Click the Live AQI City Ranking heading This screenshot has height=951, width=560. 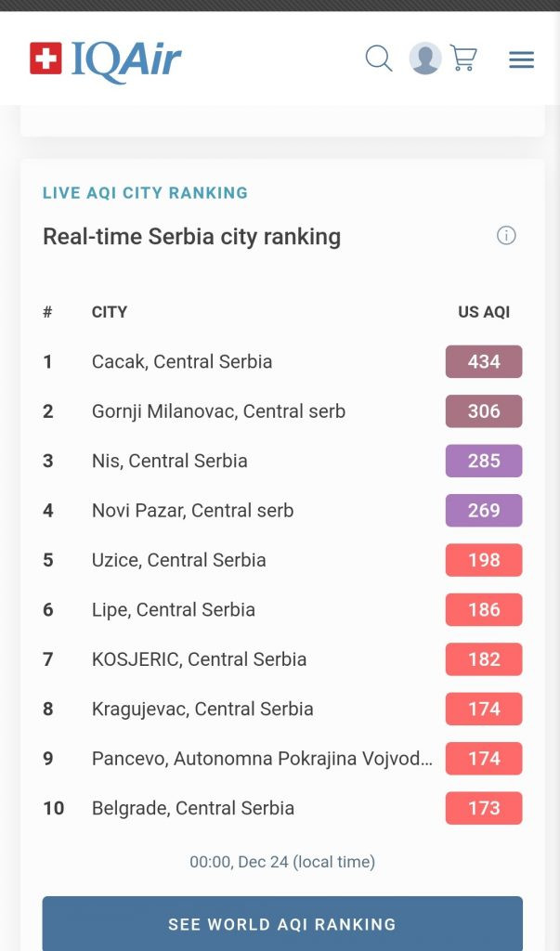(x=145, y=193)
